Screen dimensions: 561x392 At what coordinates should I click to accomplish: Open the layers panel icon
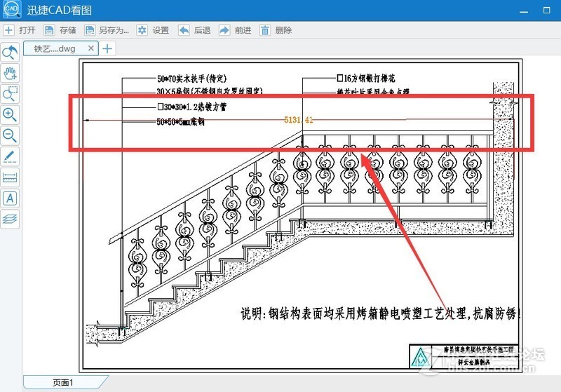pos(10,219)
